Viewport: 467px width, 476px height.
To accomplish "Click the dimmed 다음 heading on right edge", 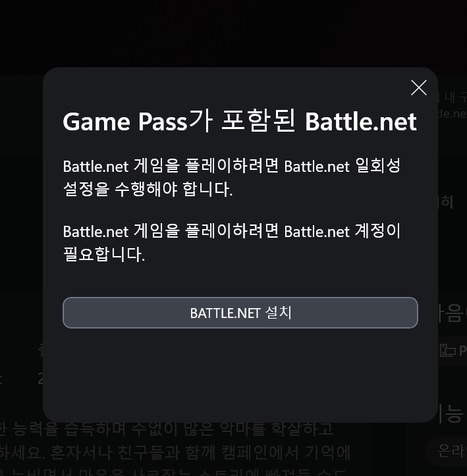I will tap(453, 313).
